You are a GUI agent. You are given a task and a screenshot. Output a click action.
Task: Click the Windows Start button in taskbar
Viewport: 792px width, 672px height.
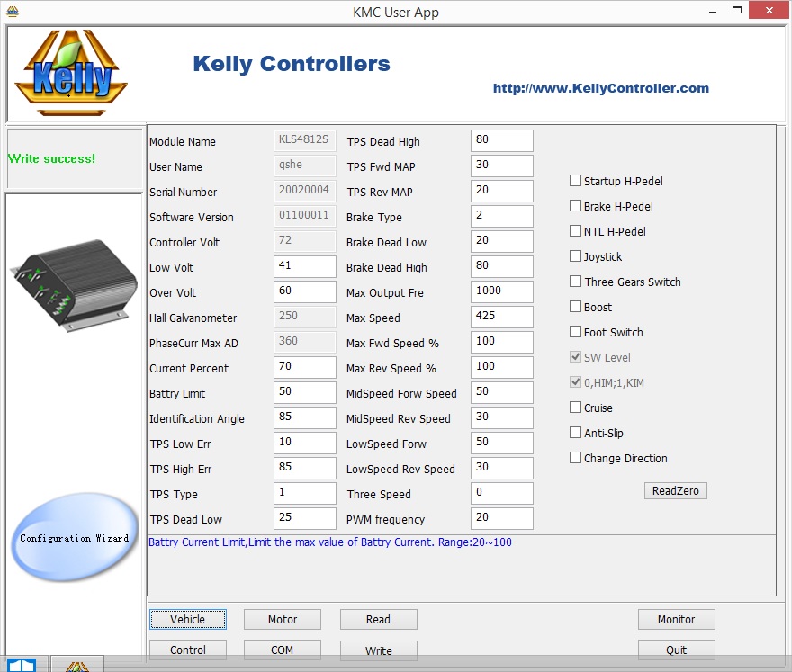pyautogui.click(x=22, y=665)
